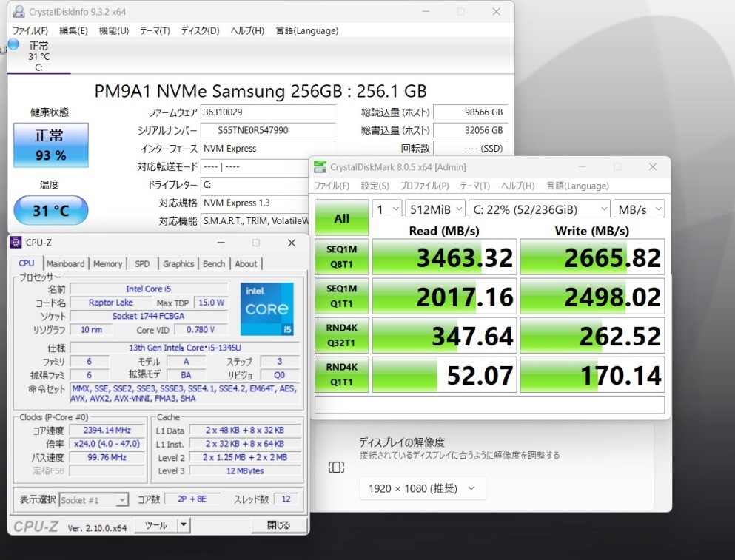Click the blue disk status circle for drive C:
This screenshot has height=560, width=735.
[x=13, y=45]
